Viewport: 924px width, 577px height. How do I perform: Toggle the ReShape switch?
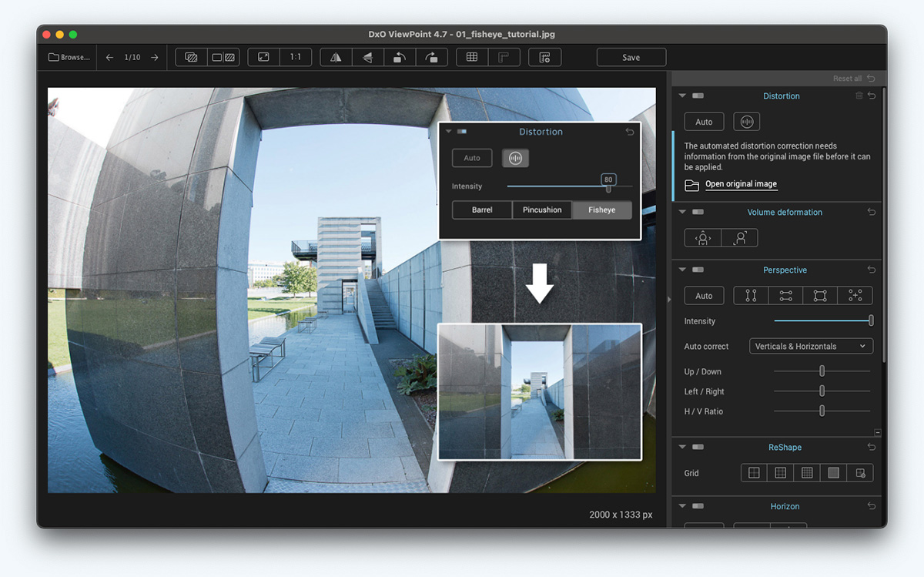pyautogui.click(x=698, y=448)
